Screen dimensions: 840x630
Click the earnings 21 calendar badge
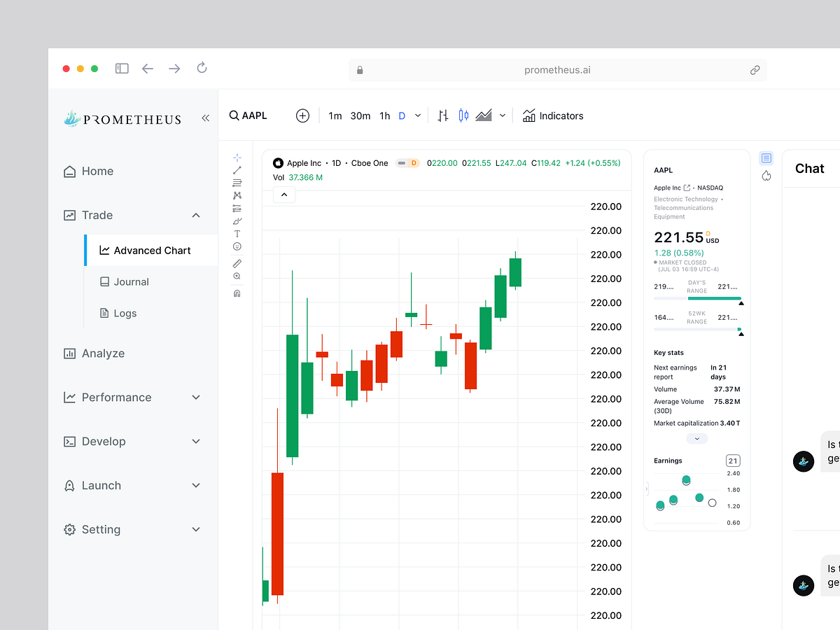[x=733, y=461]
